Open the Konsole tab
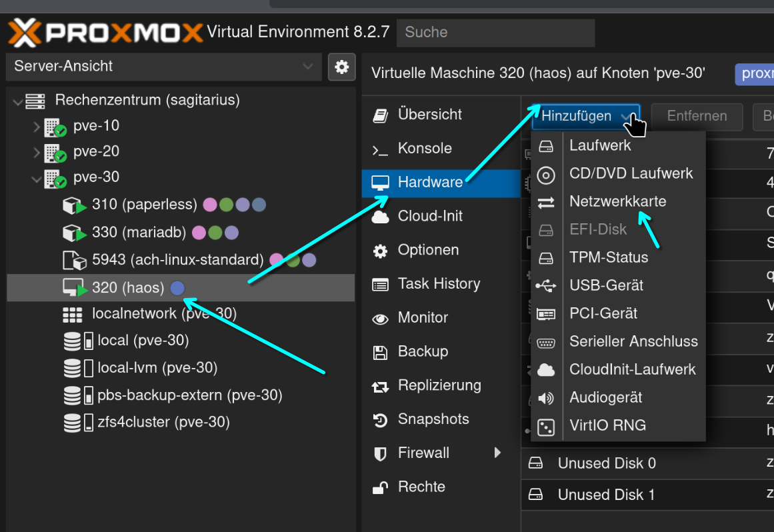This screenshot has height=532, width=774. (x=441, y=149)
